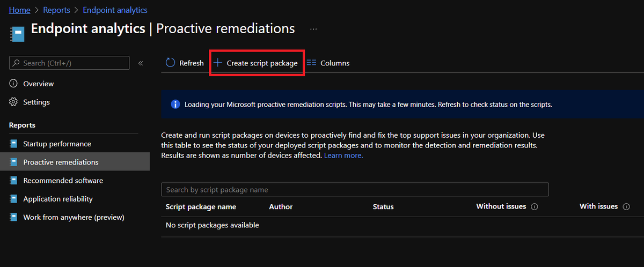This screenshot has height=267, width=644.
Task: Click the Proactive remediations report icon
Action: tap(13, 162)
